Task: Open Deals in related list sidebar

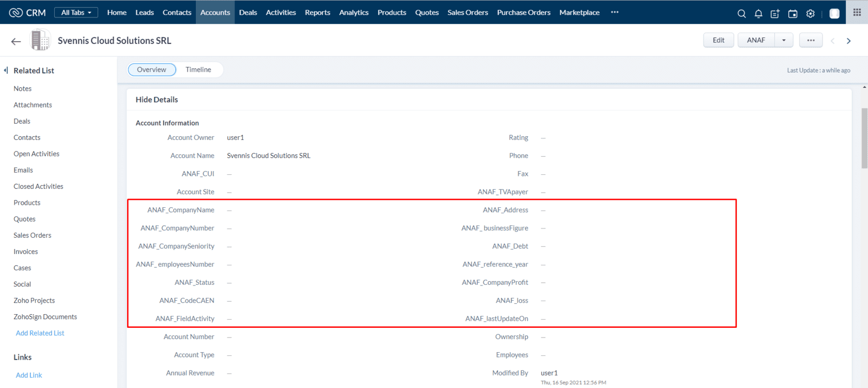Action: 22,121
